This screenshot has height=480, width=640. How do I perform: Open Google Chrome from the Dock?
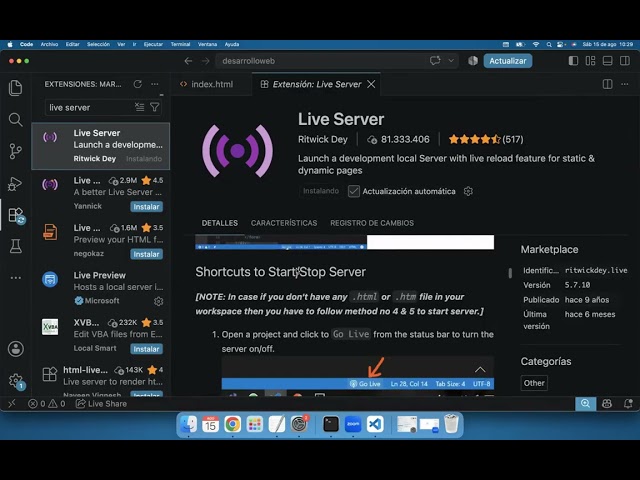pyautogui.click(x=232, y=424)
